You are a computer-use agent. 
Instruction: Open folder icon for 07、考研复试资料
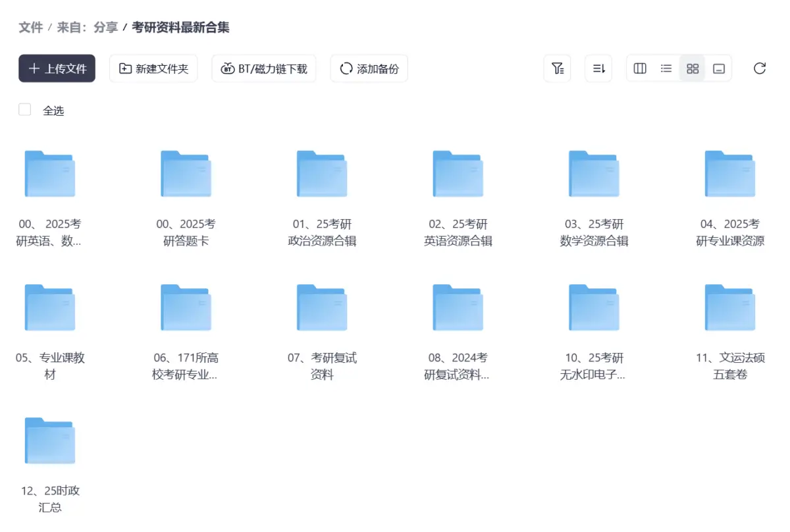(x=322, y=307)
